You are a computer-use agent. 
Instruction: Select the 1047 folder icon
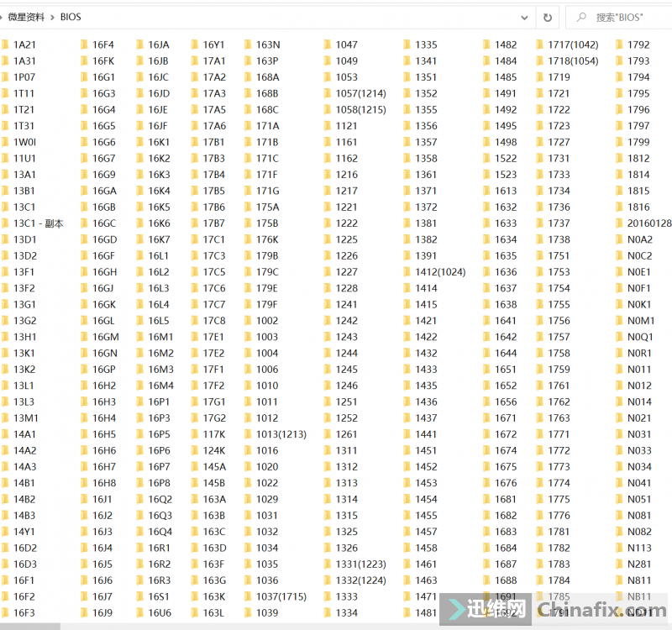pos(328,45)
